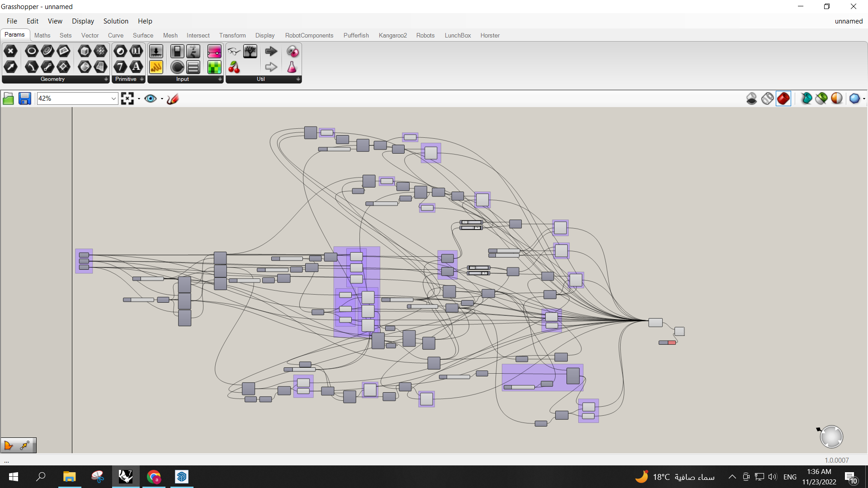Expand the Geometry panel group
Viewport: 868px width, 488px height.
pyautogui.click(x=106, y=79)
